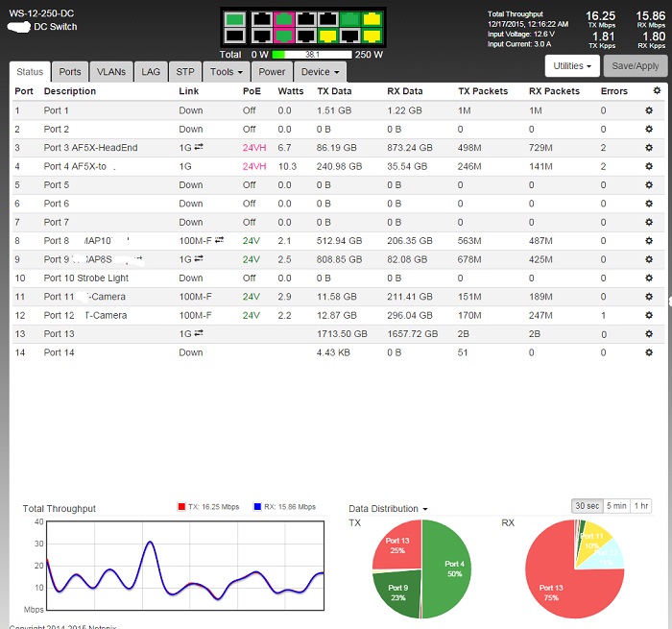Open the VLANs tab
The image size is (672, 629).
coord(111,72)
